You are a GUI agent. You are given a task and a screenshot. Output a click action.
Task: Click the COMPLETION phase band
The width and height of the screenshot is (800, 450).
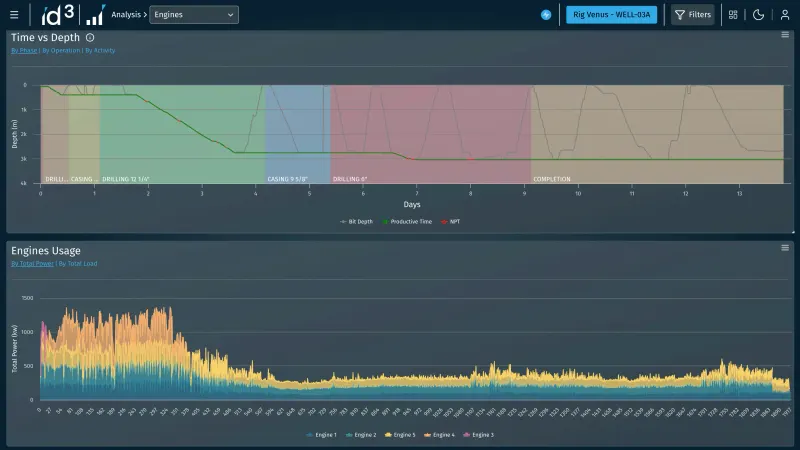[x=657, y=134]
